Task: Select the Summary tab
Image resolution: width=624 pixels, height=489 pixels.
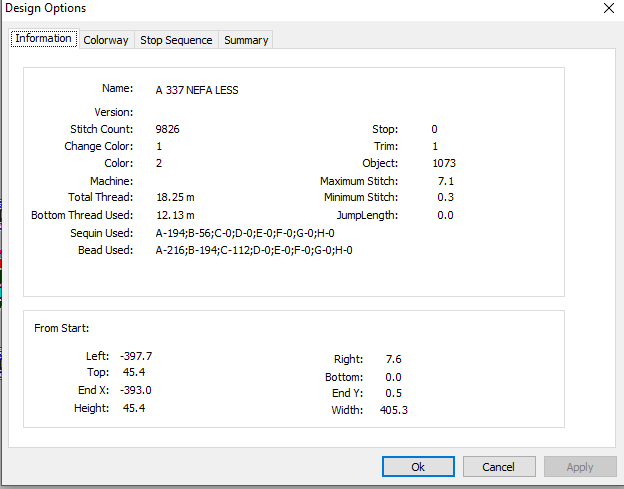Action: pos(246,40)
